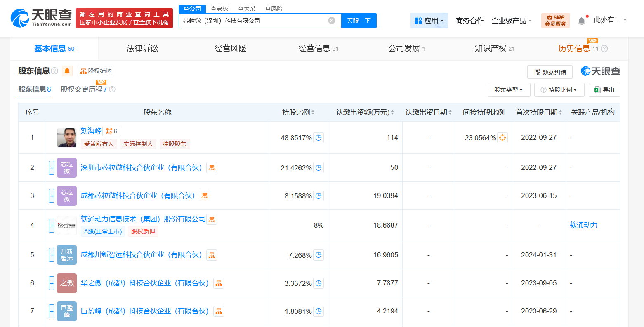Viewport: 644px width, 327px height.
Task: Expand row for 成都川新智远科技合伙企业
Action: (x=52, y=255)
